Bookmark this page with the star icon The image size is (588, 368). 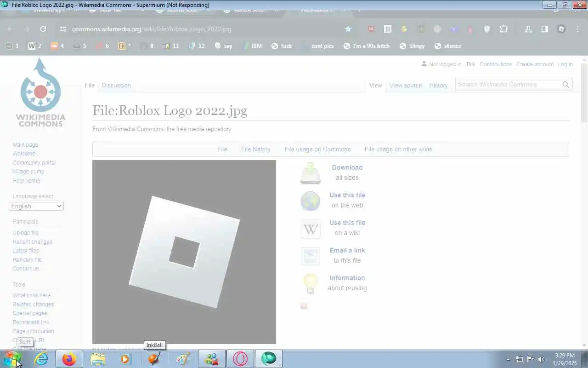[348, 29]
